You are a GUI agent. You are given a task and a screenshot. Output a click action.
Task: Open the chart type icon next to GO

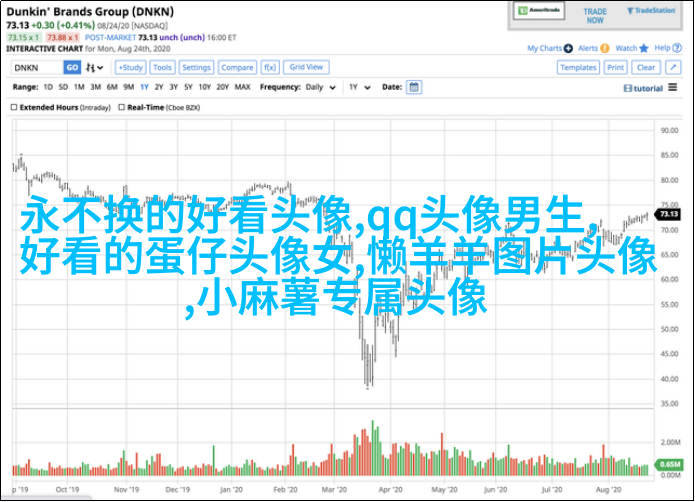coord(94,68)
